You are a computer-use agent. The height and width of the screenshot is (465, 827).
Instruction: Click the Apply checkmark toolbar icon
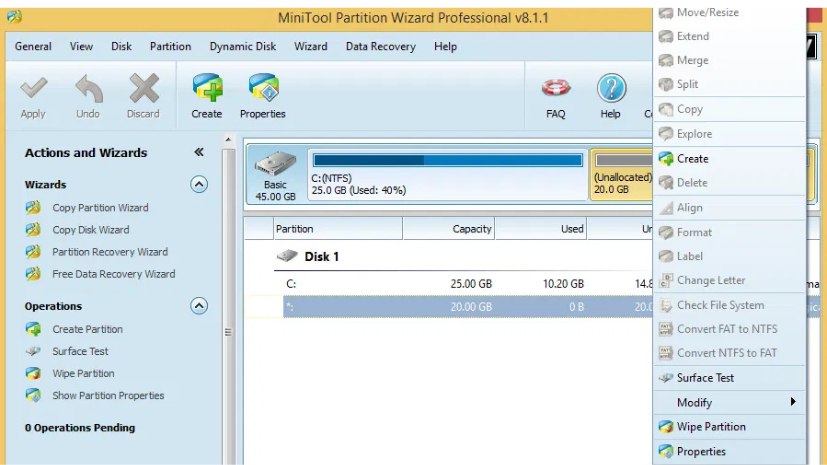[x=33, y=90]
